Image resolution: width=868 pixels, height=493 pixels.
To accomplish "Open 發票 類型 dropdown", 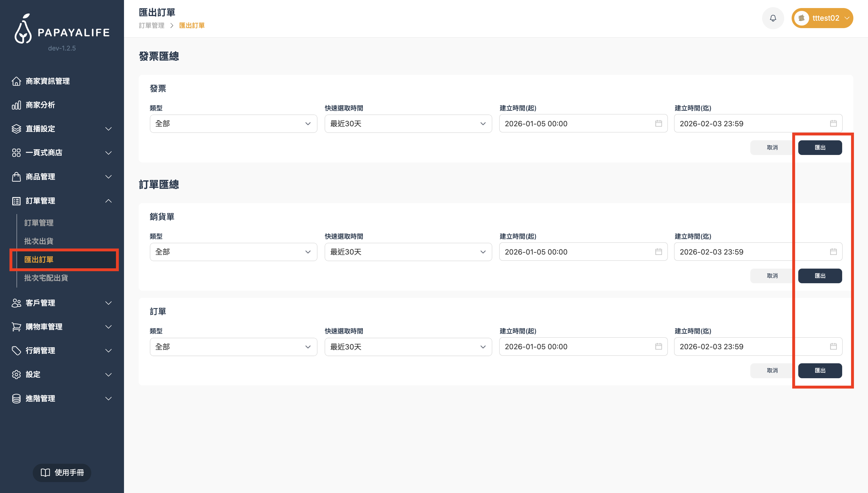I will click(x=233, y=124).
